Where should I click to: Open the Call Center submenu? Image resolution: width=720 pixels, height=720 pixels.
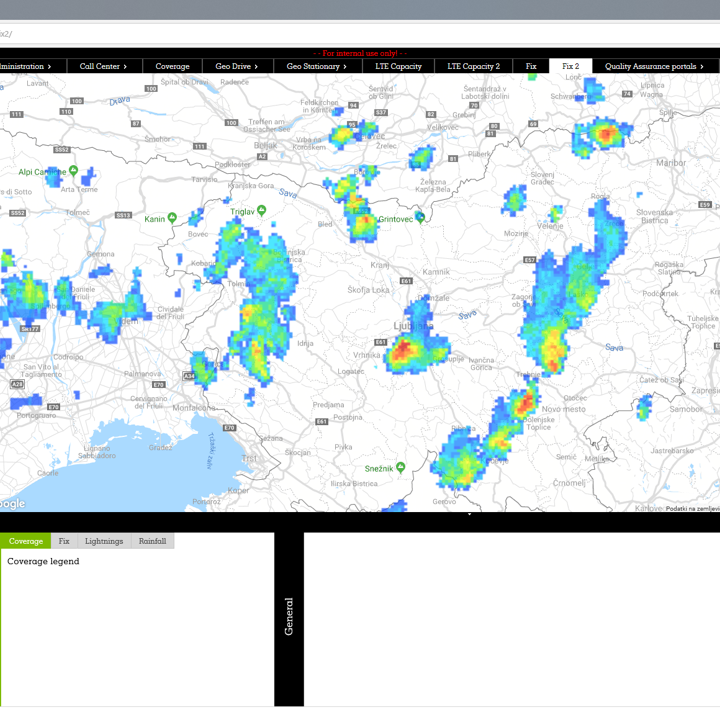click(x=103, y=66)
